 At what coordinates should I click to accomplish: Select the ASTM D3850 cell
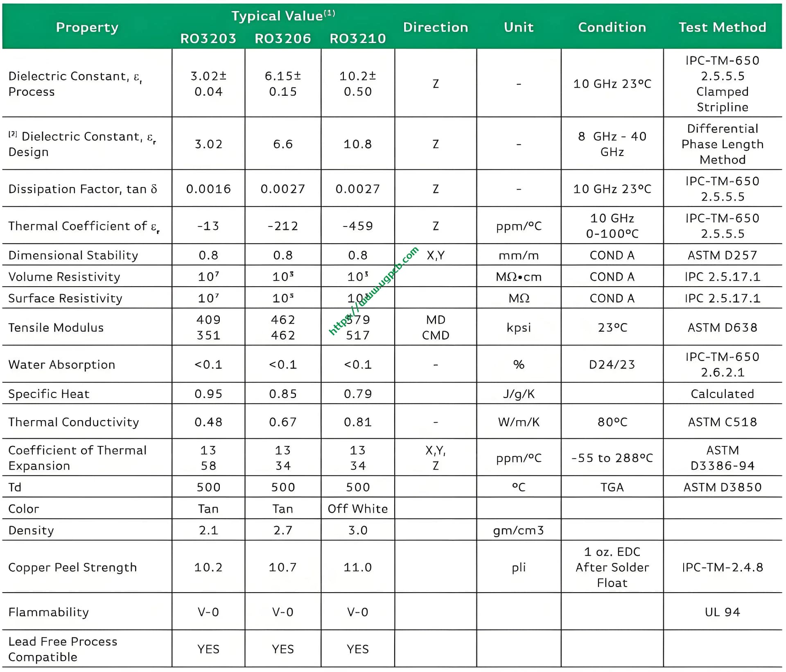[722, 487]
